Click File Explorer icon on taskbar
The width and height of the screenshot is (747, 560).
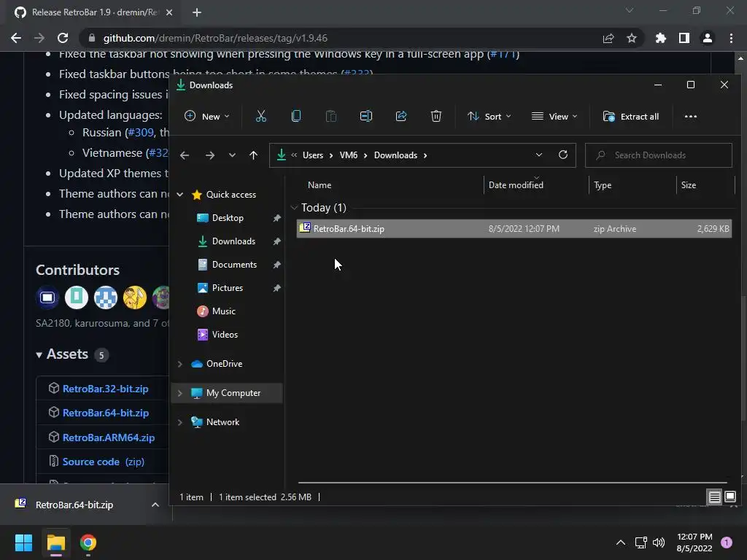[x=55, y=542]
